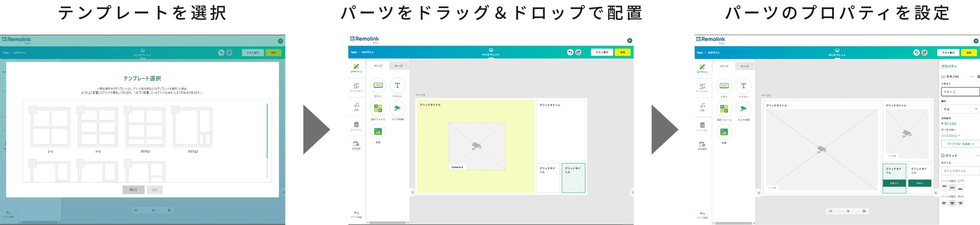Click the template dialog's green vertical scrollbar

point(267,131)
